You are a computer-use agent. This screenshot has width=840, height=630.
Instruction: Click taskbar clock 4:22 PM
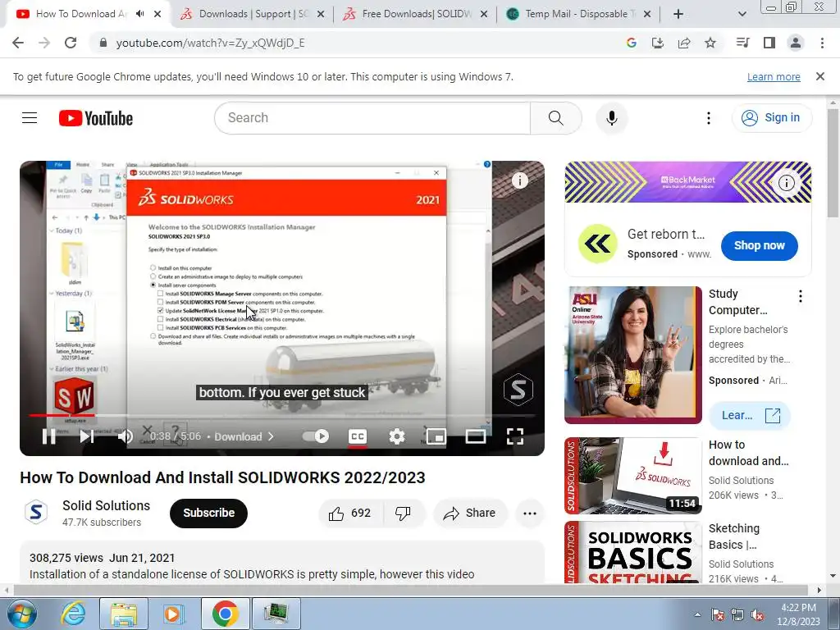pyautogui.click(x=798, y=614)
